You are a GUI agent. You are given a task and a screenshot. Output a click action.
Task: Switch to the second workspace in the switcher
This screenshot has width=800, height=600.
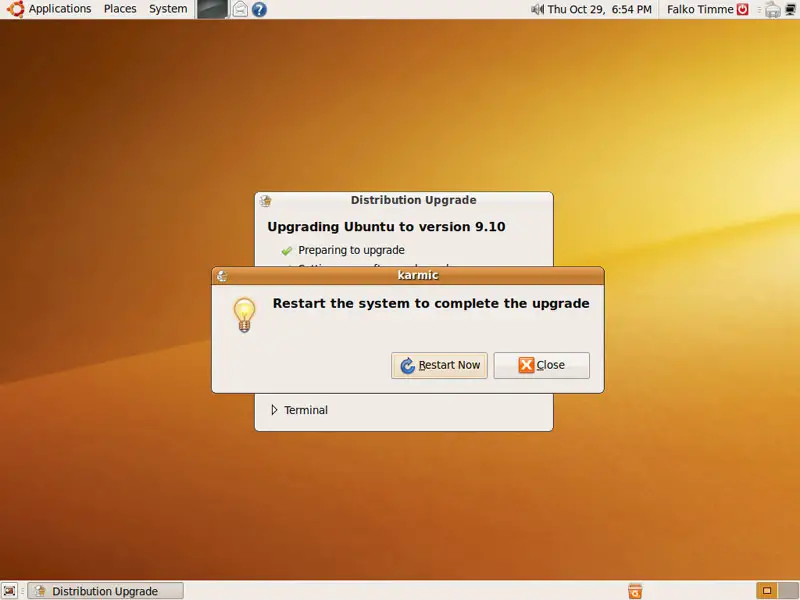click(x=789, y=591)
